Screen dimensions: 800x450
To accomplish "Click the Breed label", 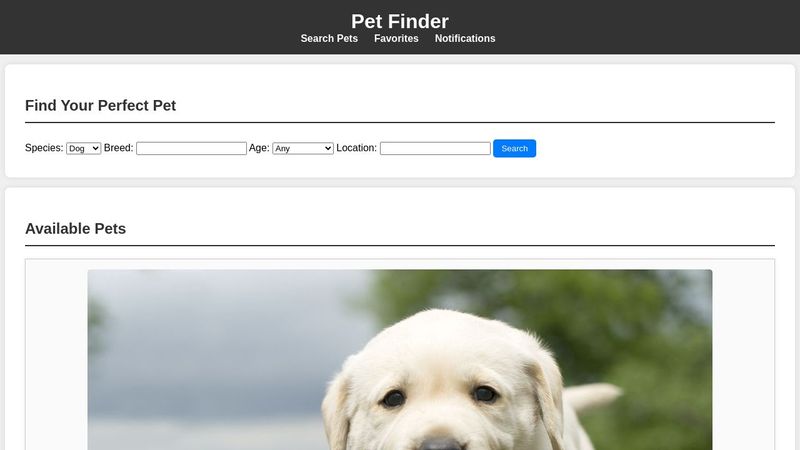I will (x=118, y=148).
